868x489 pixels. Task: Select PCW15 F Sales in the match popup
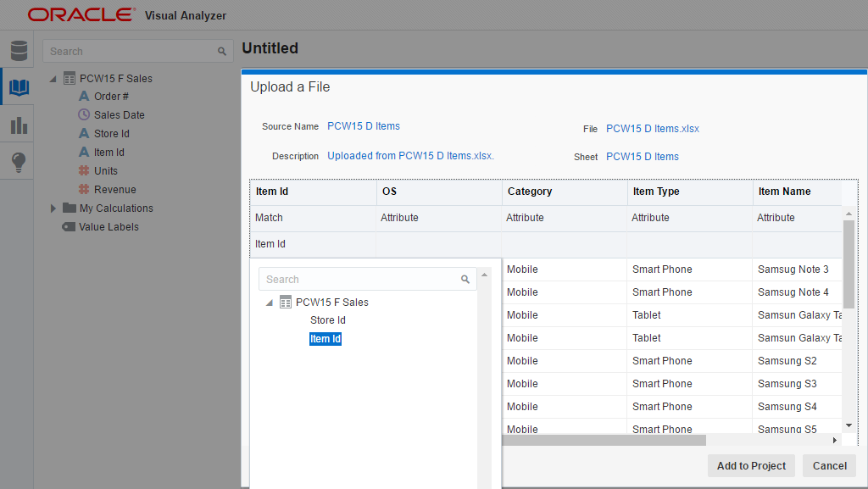click(332, 302)
